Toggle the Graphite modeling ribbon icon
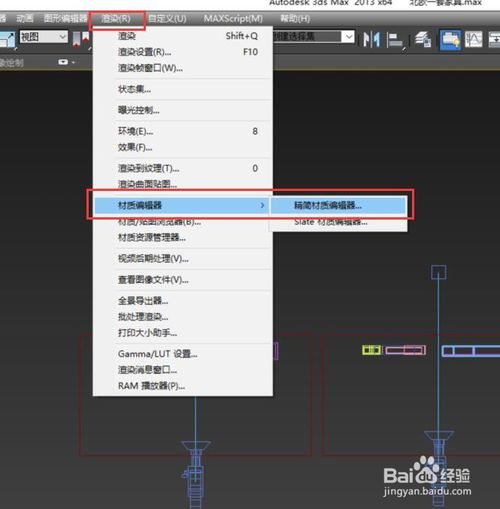The height and width of the screenshot is (509, 500). click(450, 40)
